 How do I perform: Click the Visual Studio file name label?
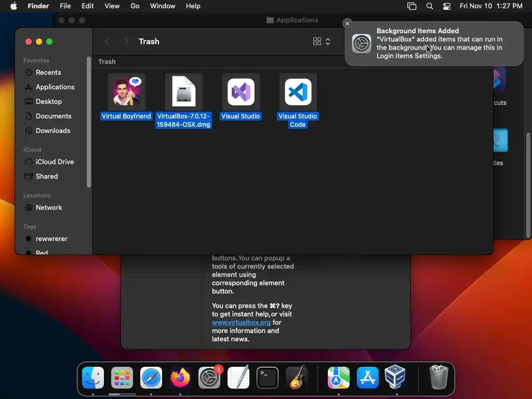241,116
